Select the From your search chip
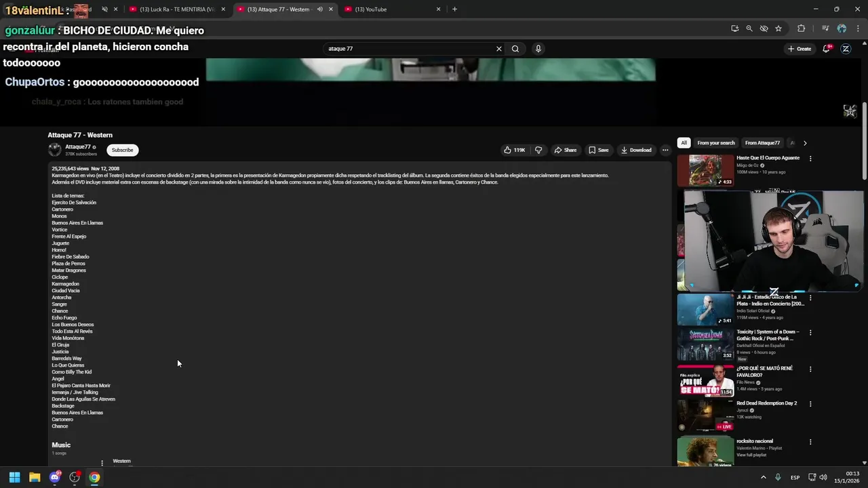Viewport: 868px width, 488px height. [716, 143]
